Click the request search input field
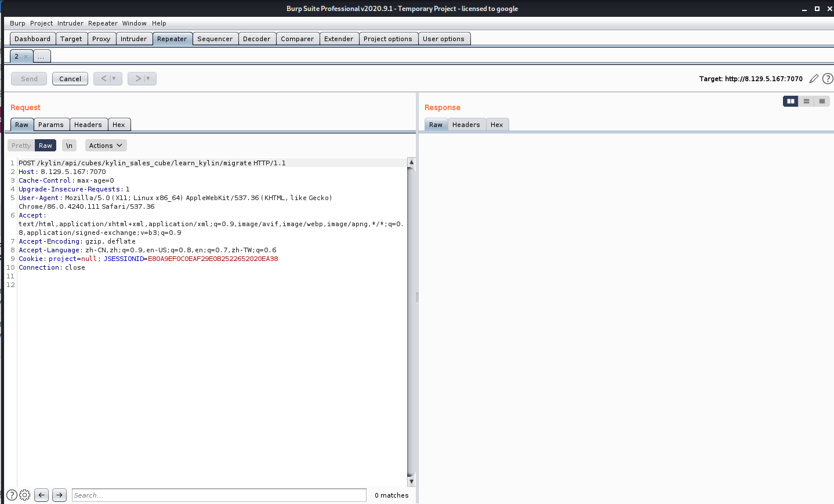This screenshot has height=504, width=834. tap(219, 495)
